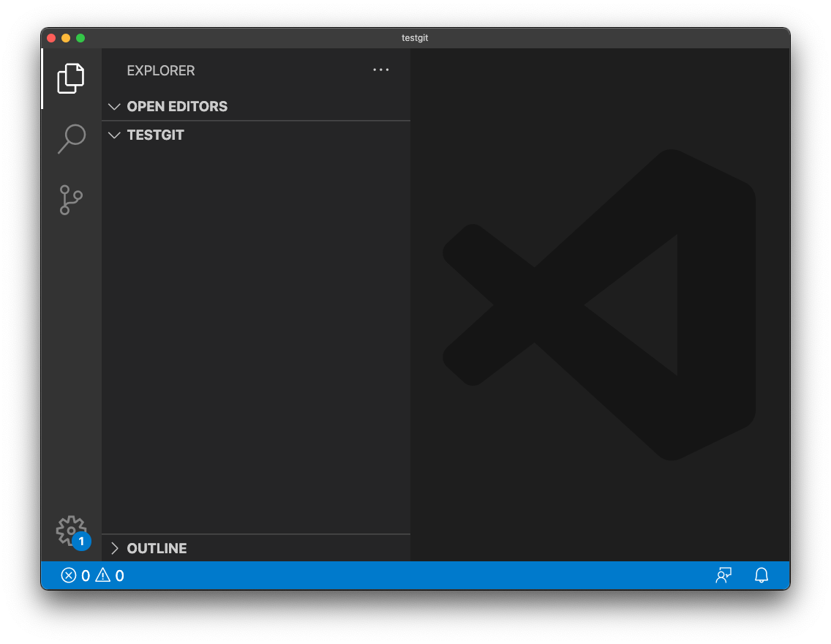Click the errors count icon in status bar
The height and width of the screenshot is (644, 831).
(69, 575)
